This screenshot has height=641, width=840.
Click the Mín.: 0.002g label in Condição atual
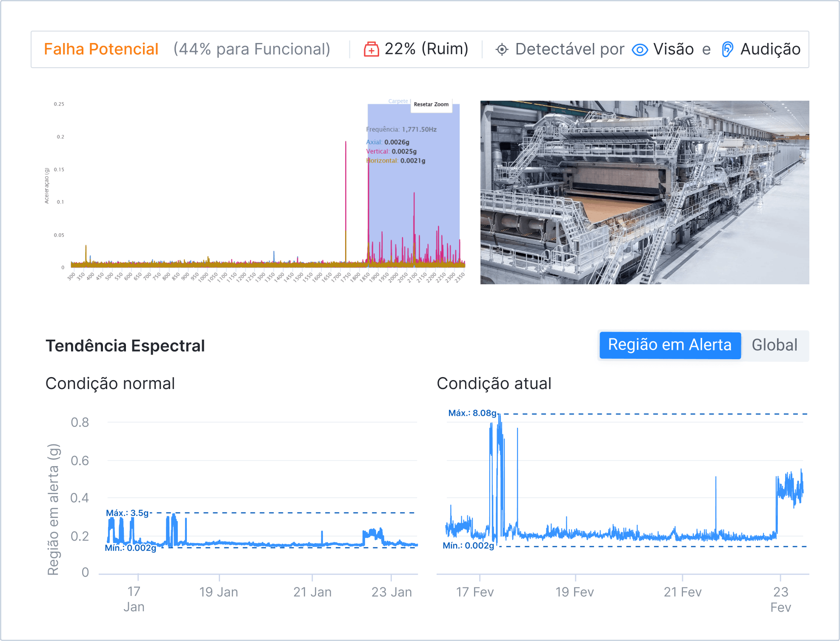[468, 546]
